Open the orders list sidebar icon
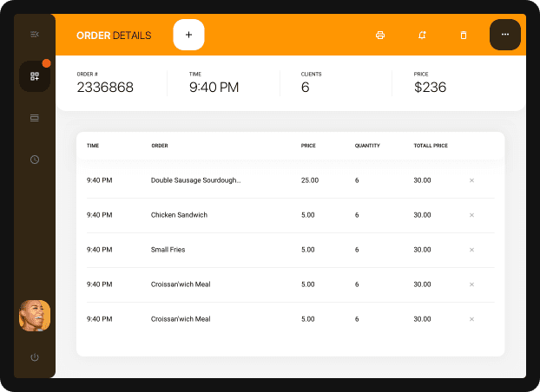Viewport: 540px width, 392px height. click(x=35, y=118)
